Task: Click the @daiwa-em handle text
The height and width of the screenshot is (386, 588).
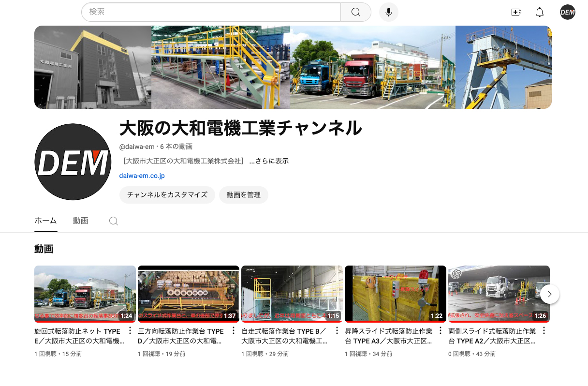Action: [x=137, y=147]
